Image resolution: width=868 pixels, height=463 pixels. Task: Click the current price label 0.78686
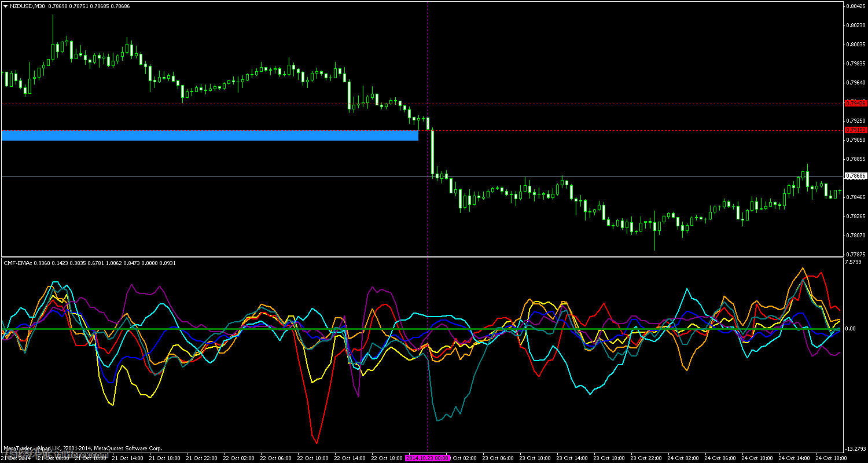856,175
